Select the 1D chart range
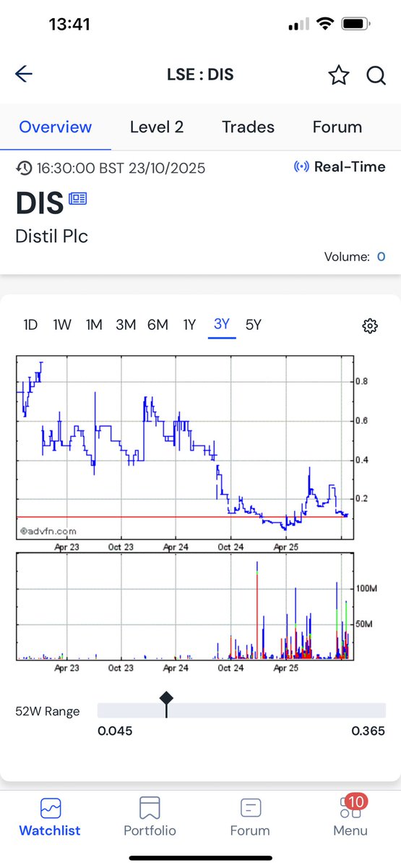This screenshot has height=868, width=401. (x=30, y=325)
